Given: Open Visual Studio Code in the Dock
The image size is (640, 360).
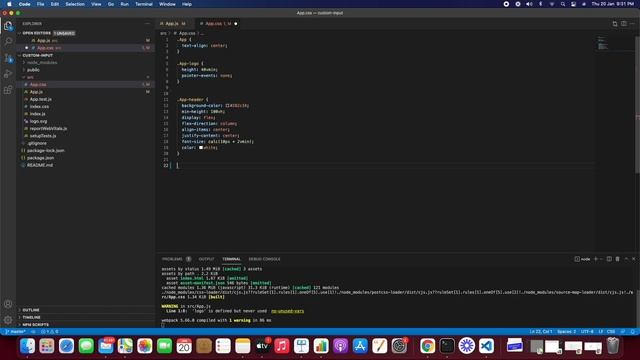Looking at the screenshot, I should pos(486,346).
